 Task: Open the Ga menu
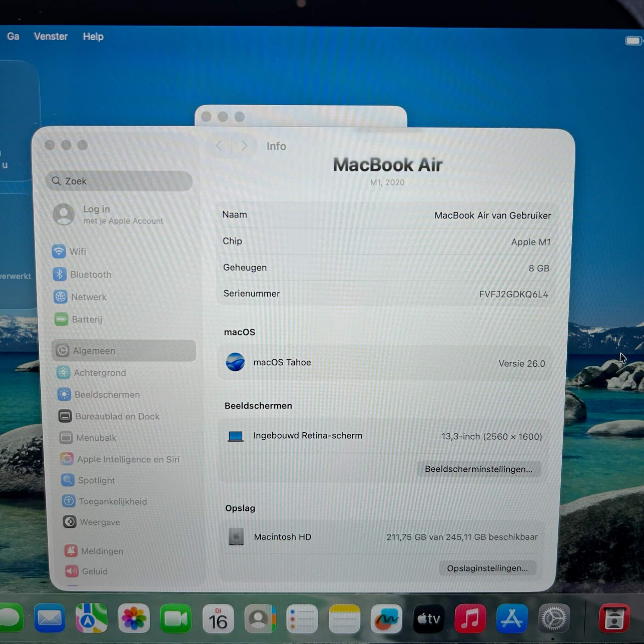tap(13, 36)
